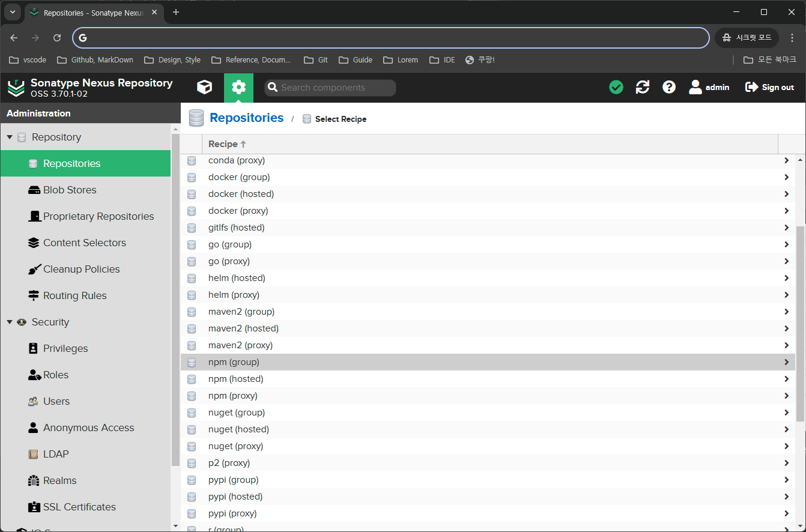
Task: Open the Guide bookmarks folder
Action: click(x=356, y=60)
